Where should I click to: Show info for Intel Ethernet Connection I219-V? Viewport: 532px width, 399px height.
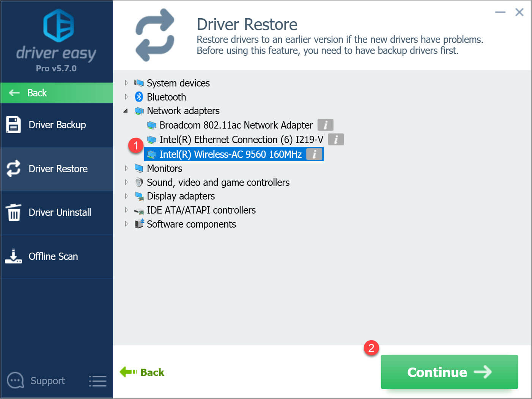click(335, 140)
